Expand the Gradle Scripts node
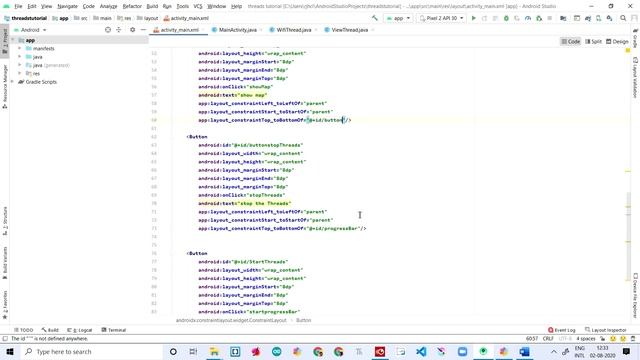This screenshot has height=360, width=640. point(13,82)
